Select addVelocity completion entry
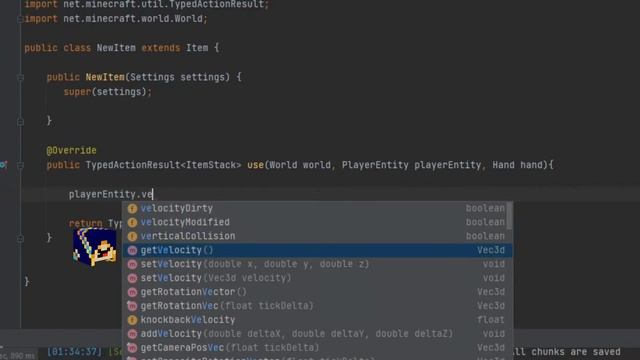The width and height of the screenshot is (640, 360). [317, 333]
